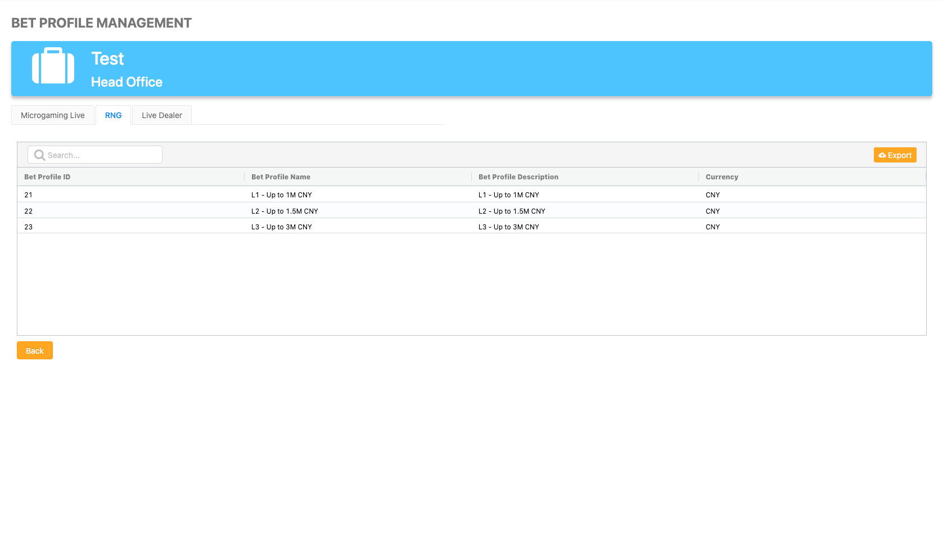The height and width of the screenshot is (560, 943).
Task: Sort by the Bet Profile ID column header
Action: pyautogui.click(x=47, y=177)
